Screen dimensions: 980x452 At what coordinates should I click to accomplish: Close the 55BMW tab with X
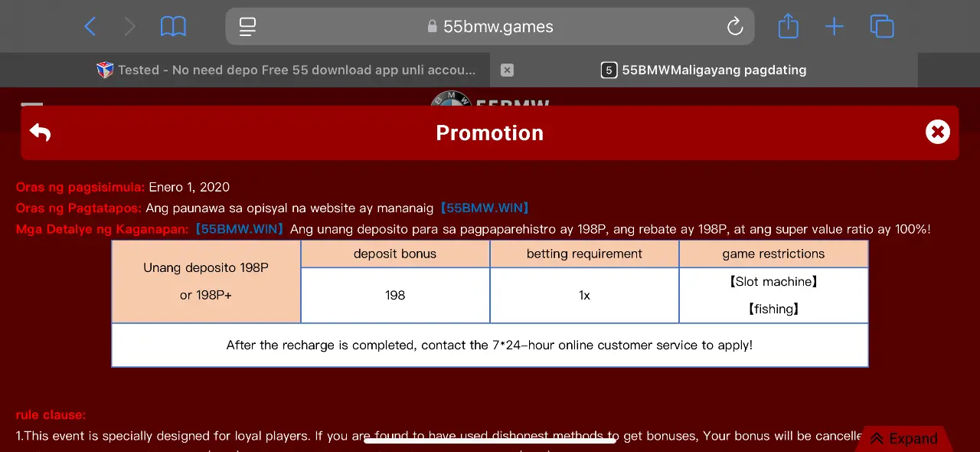click(x=507, y=70)
